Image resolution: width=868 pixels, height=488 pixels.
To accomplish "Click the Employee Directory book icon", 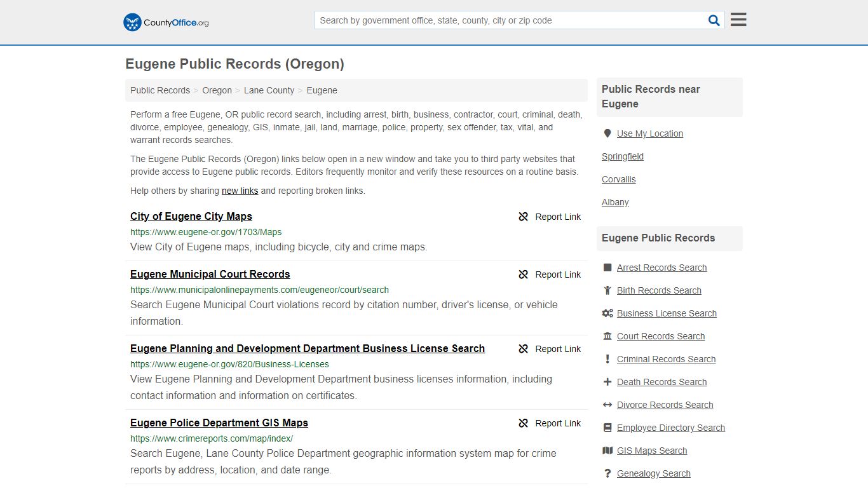I will [x=607, y=428].
